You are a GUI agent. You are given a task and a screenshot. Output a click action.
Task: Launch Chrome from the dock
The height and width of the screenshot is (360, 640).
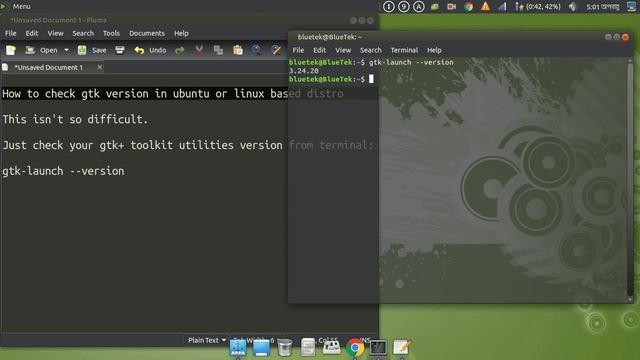click(355, 348)
